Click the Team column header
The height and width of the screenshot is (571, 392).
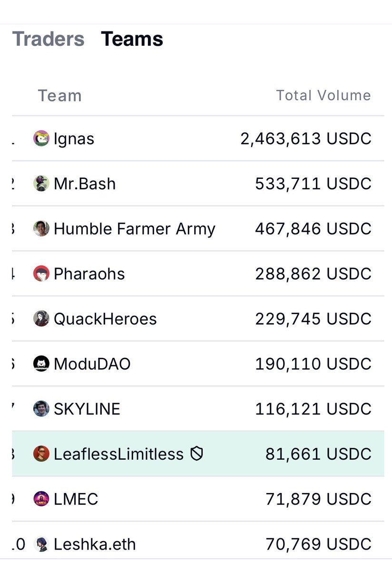point(59,96)
